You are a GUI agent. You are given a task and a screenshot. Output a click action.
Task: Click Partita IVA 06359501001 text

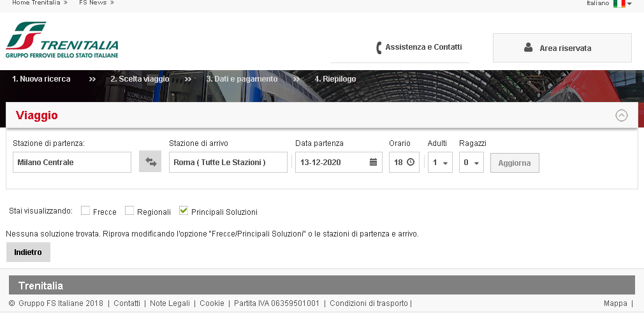277,303
